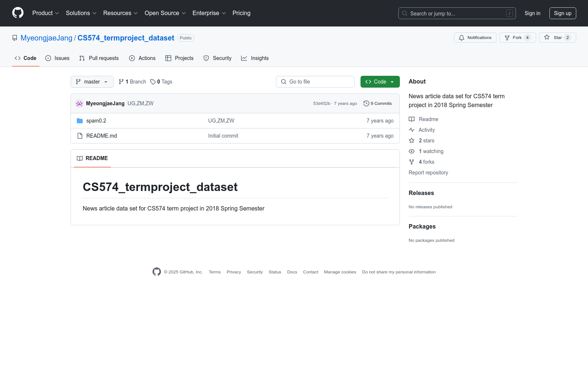Click the Sign up button

563,13
